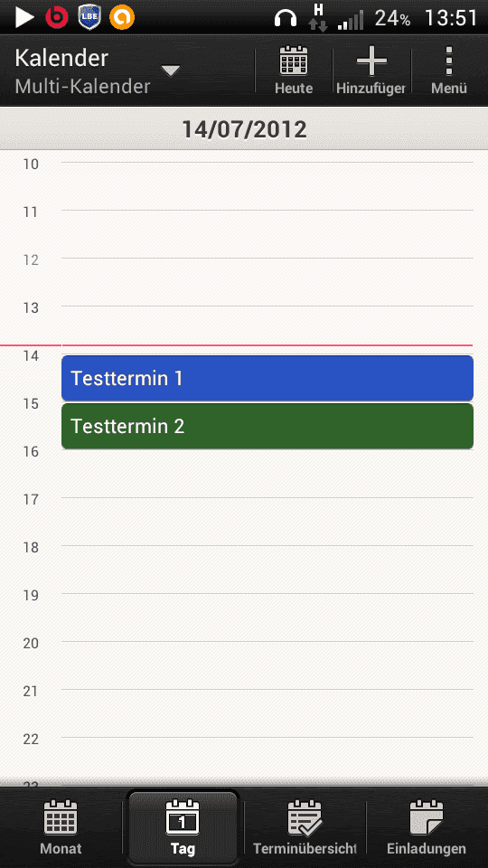Image resolution: width=488 pixels, height=868 pixels.
Task: Tap the 14/07/2012 date header
Action: pos(244,129)
